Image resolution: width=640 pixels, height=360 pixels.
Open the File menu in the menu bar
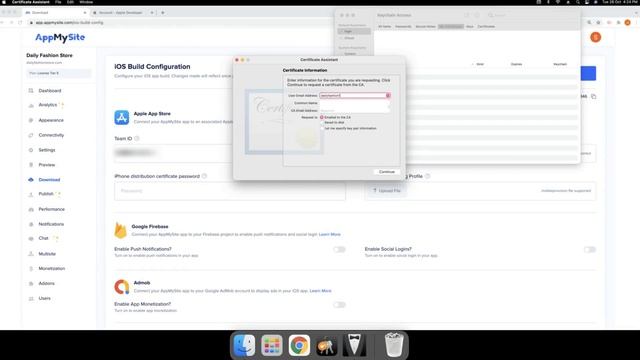58,2
